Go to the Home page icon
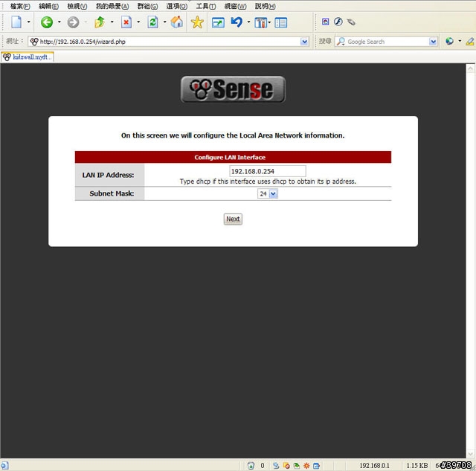Viewport: 476px width, 471px height. coord(177,22)
